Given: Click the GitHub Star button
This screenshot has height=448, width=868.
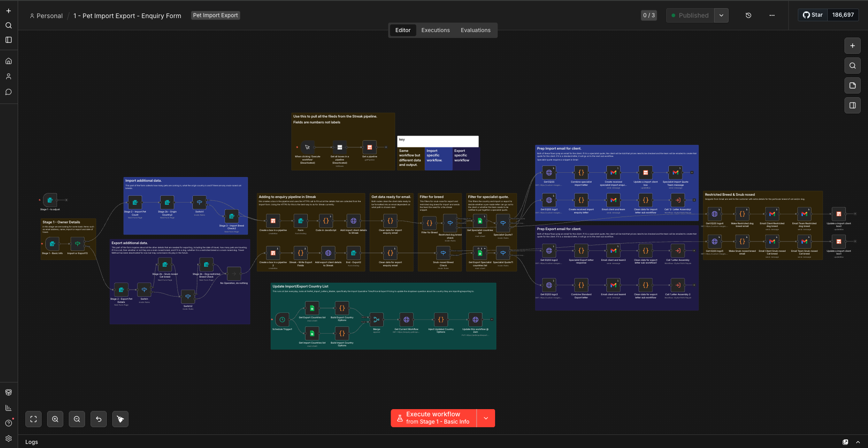Looking at the screenshot, I should coord(813,15).
